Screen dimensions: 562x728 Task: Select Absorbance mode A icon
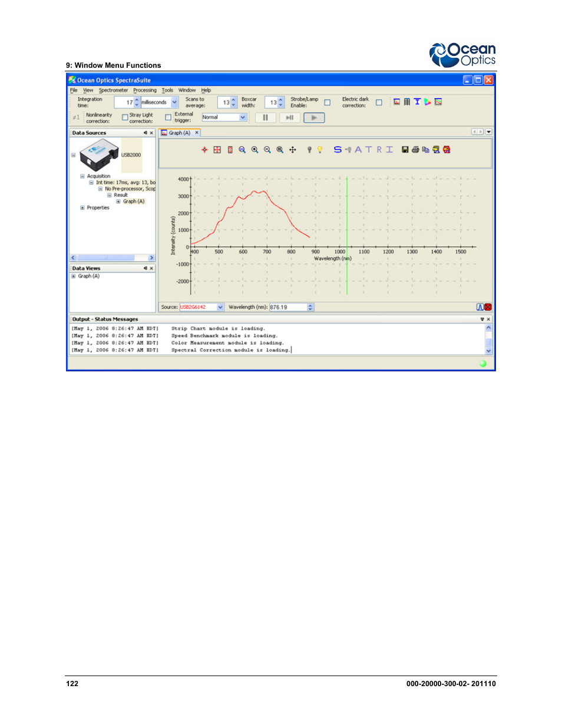pos(358,150)
